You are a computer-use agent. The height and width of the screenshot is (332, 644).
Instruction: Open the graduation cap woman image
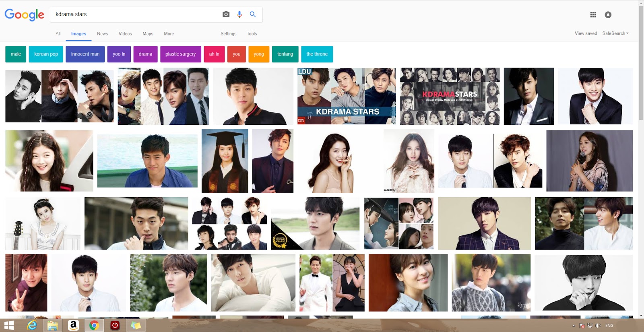coord(225,161)
